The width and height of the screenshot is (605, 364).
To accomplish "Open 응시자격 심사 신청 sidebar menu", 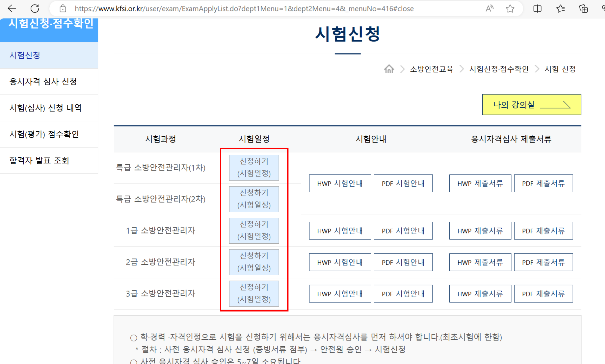I will point(43,82).
